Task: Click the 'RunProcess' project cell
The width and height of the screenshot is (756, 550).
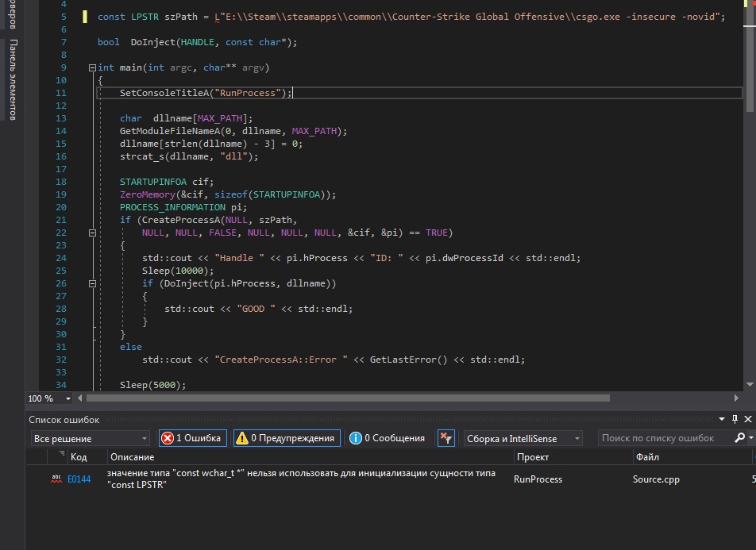Action: click(x=538, y=479)
